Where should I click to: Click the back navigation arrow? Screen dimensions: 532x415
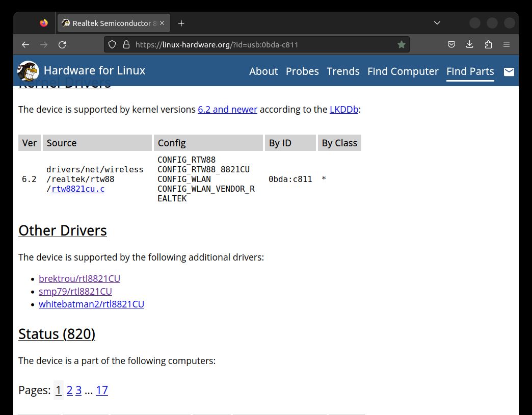pyautogui.click(x=25, y=45)
